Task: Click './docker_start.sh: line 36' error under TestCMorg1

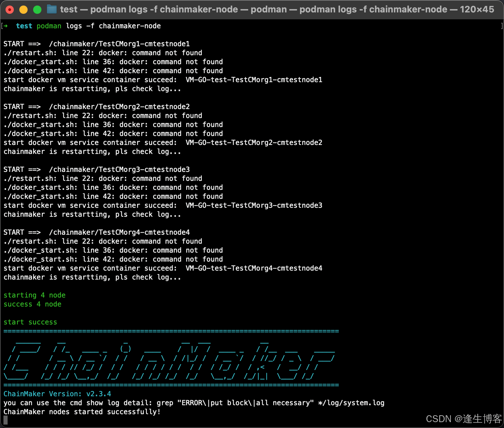Action: [113, 62]
